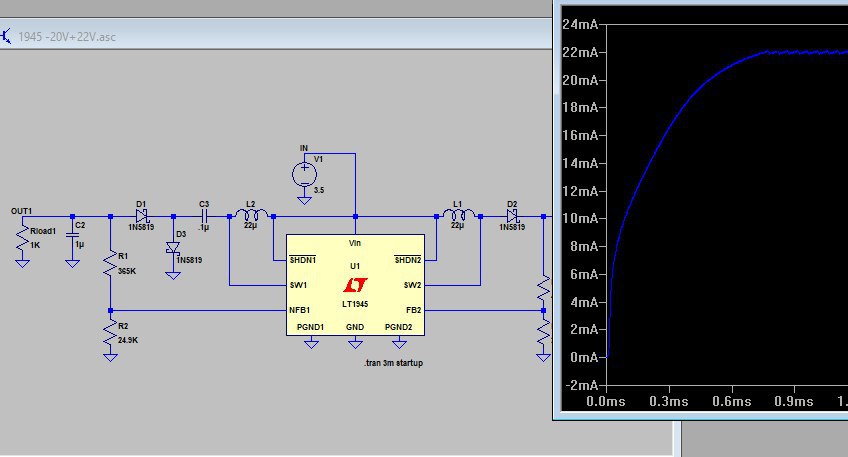Click the red LT logo on U1
Screen dimensions: 848x457
click(355, 284)
